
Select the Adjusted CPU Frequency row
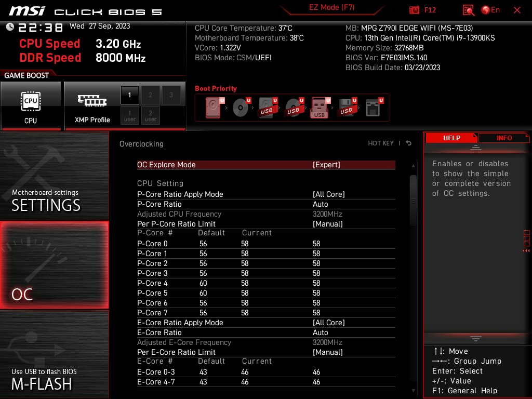[x=266, y=214]
